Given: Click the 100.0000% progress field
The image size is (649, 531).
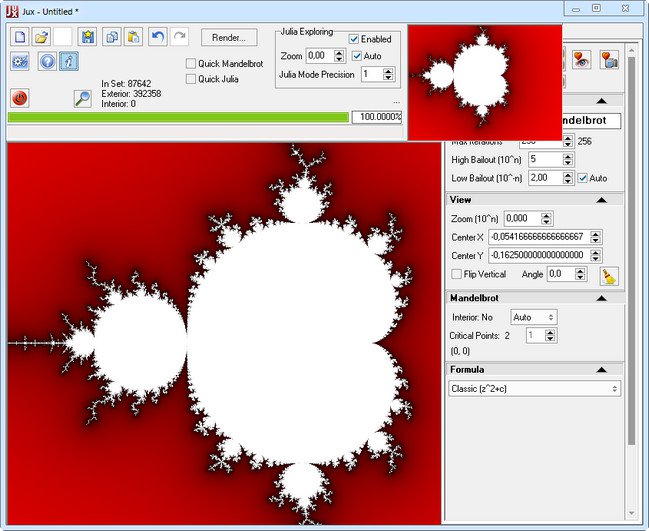Looking at the screenshot, I should 377,117.
